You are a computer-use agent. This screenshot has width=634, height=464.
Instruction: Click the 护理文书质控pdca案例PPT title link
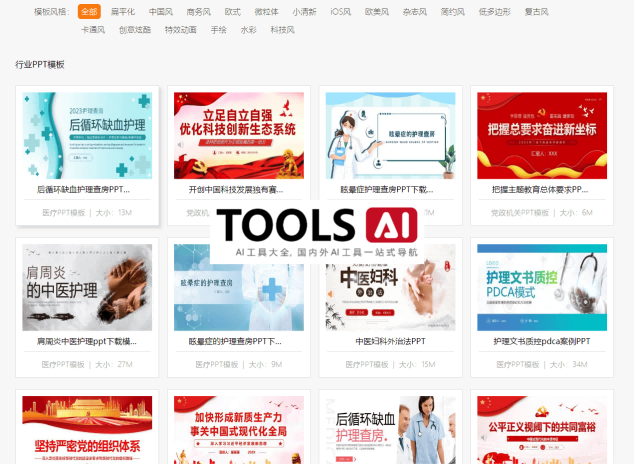[541, 341]
